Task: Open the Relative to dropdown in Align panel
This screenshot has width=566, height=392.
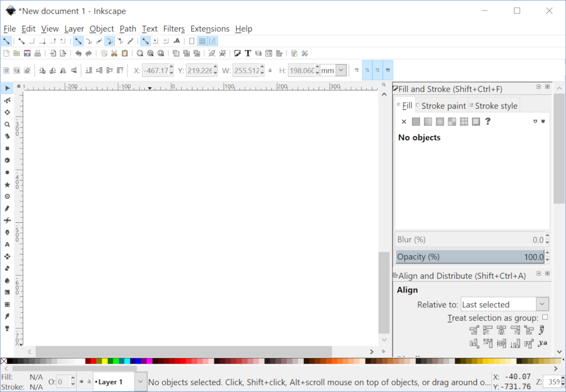Action: [542, 304]
